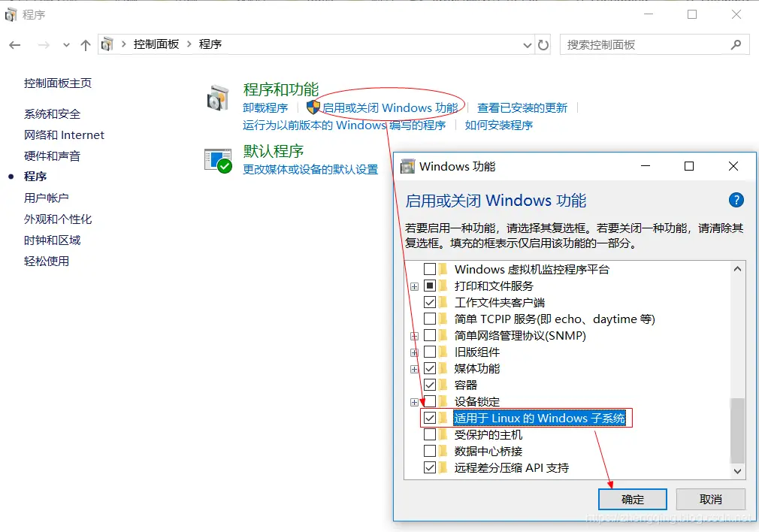Image resolution: width=759 pixels, height=532 pixels.
Task: Click the 取消 button
Action: point(711,499)
